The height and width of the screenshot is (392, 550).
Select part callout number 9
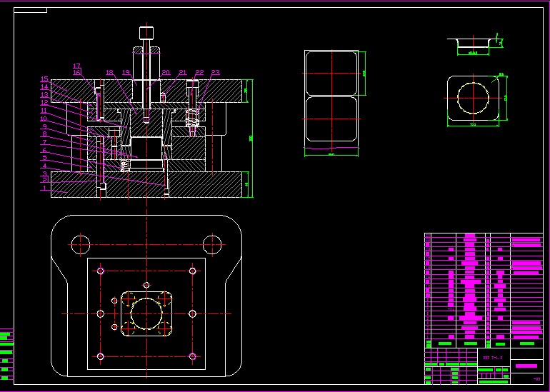coord(44,126)
